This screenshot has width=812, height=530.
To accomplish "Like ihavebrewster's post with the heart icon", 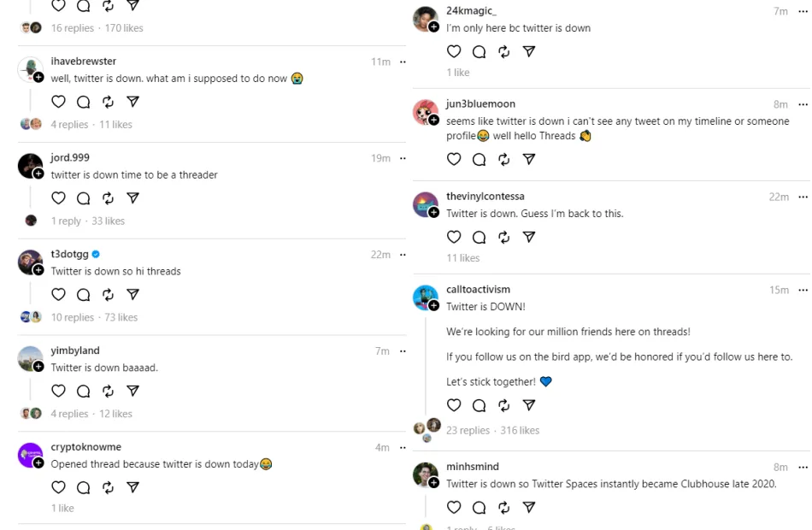I will pos(58,102).
